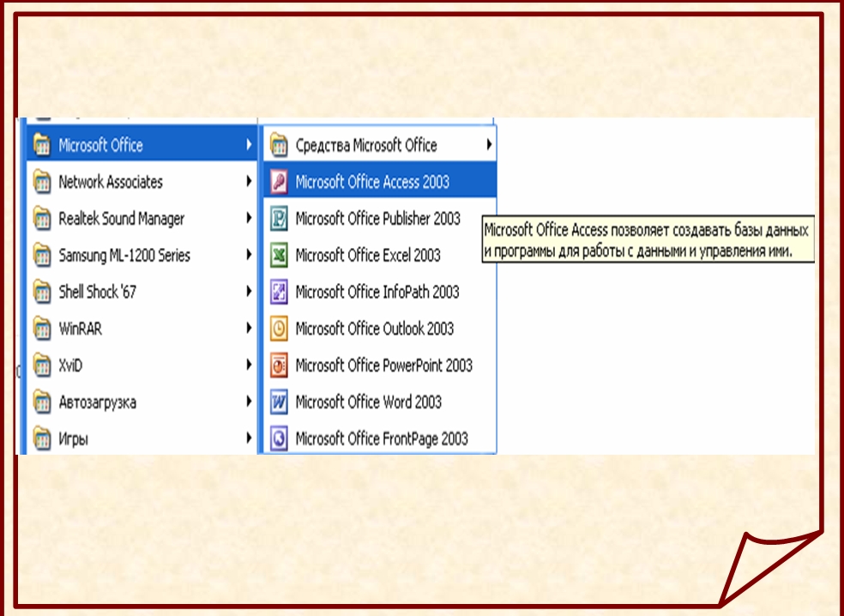The height and width of the screenshot is (616, 844).
Task: Launch Microsoft Office Word 2003
Action: (x=379, y=402)
